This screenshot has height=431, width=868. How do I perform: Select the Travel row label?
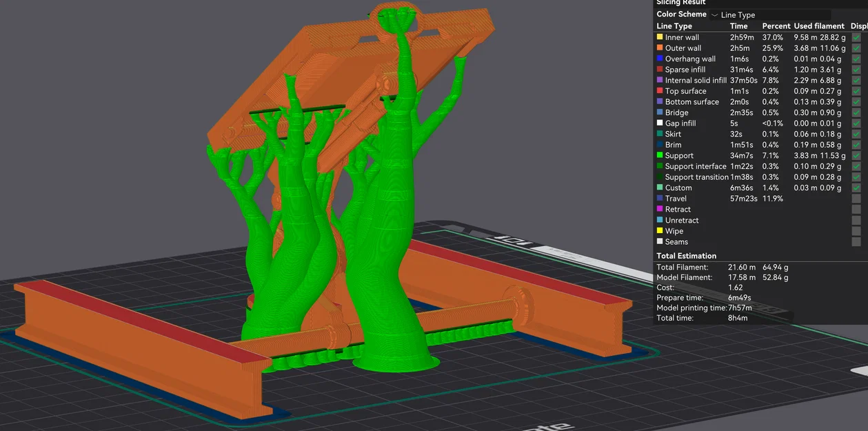tap(676, 199)
